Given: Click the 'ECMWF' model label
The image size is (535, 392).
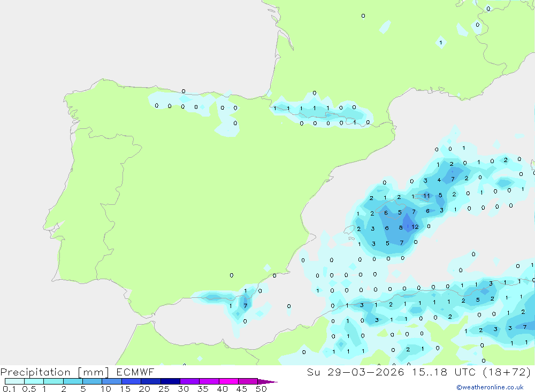Looking at the screenshot, I should (135, 372).
